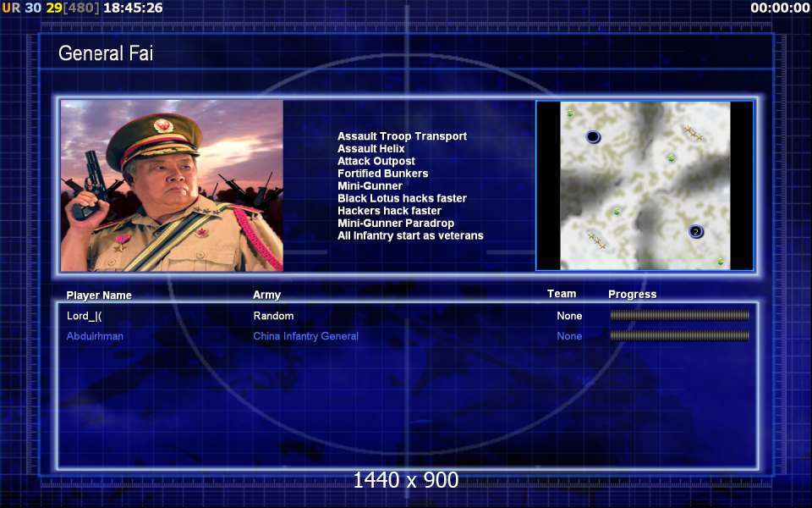Click the General Fai portrait image
Viewport: 812px width, 508px height.
(172, 185)
